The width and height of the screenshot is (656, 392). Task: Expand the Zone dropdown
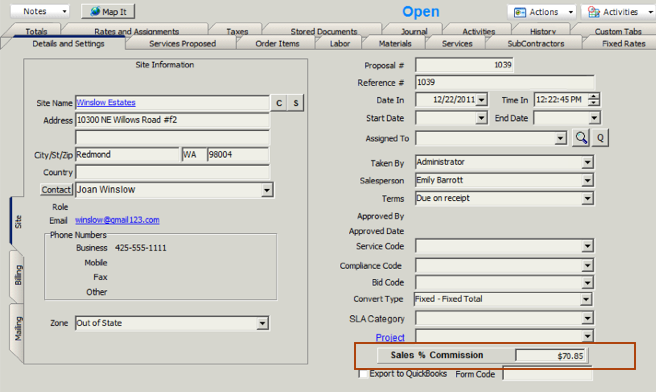pyautogui.click(x=262, y=323)
